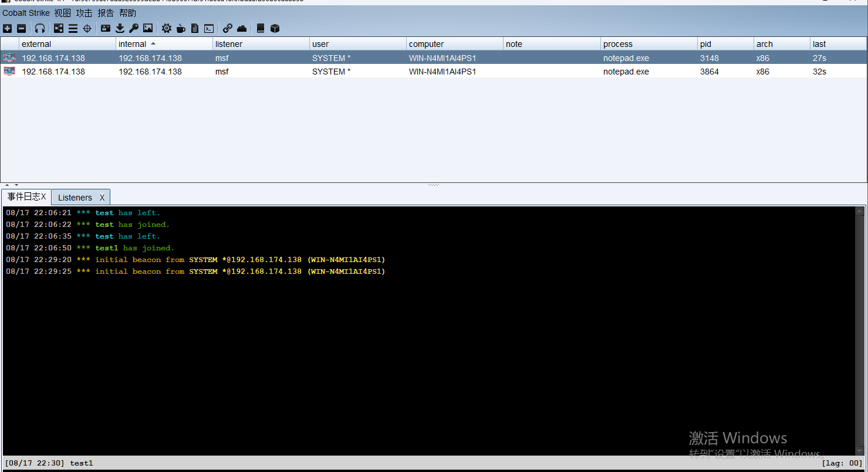Click the coffee cup Java applet icon
This screenshot has width=868, height=472.
coord(181,28)
